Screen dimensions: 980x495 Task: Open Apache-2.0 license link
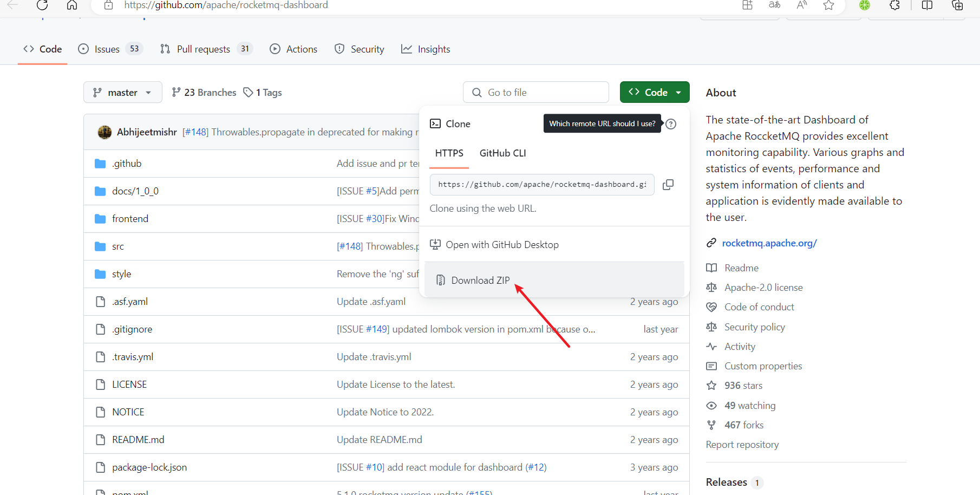click(x=763, y=288)
